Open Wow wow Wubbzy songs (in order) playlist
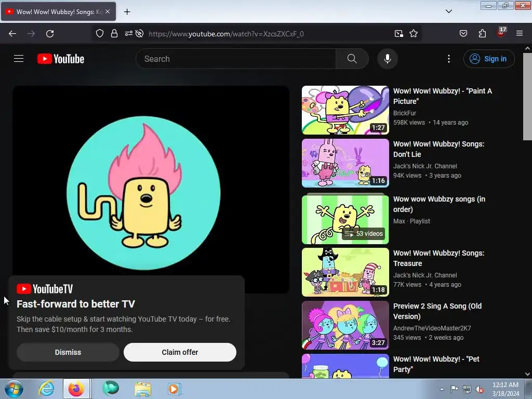 [439, 204]
